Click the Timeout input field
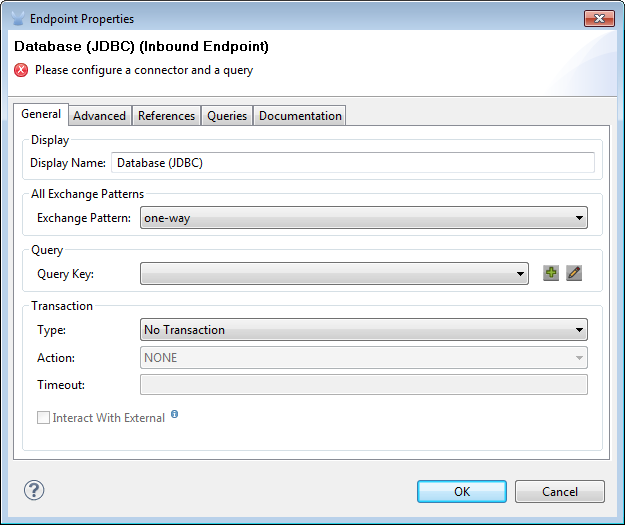This screenshot has width=625, height=525. click(363, 385)
